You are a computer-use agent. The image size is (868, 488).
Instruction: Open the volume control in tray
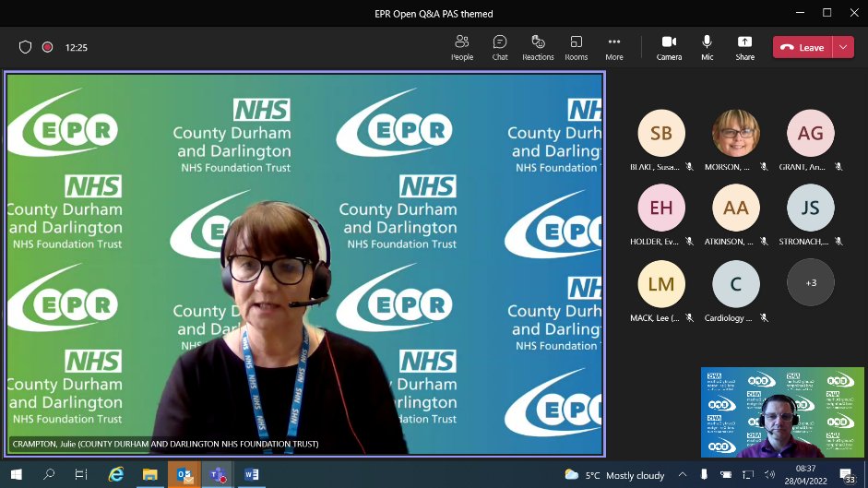[x=769, y=475]
